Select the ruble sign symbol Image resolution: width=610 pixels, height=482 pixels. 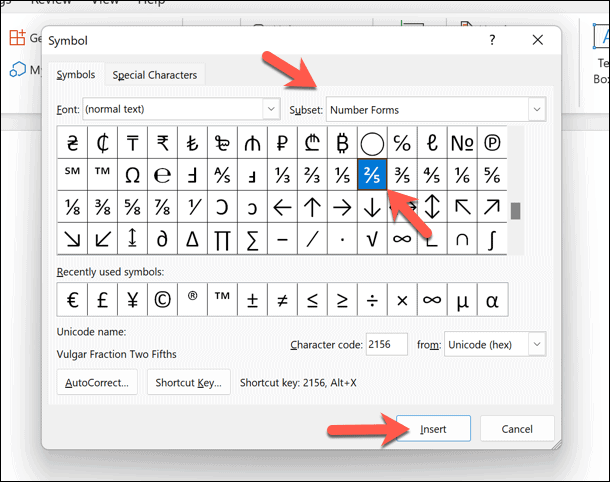[x=282, y=142]
